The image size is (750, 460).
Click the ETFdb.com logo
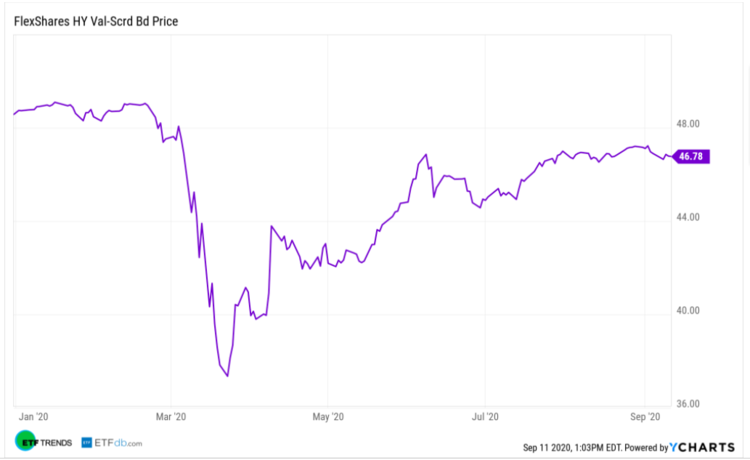click(111, 441)
